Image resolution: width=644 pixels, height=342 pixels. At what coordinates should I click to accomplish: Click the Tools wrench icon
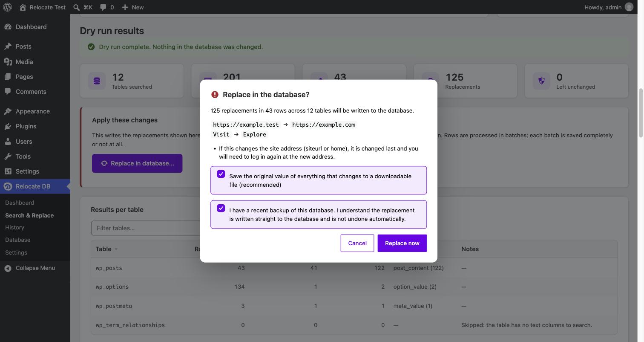point(8,157)
